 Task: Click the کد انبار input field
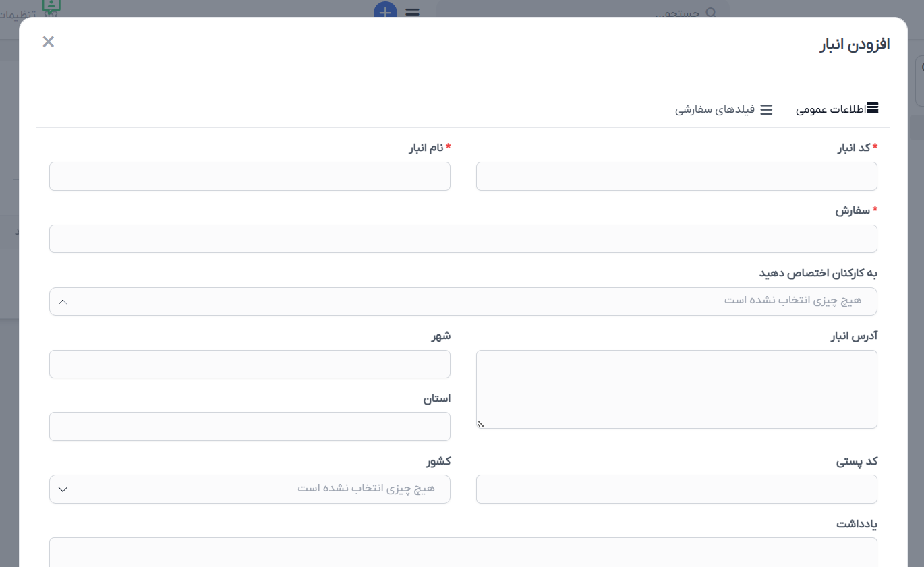click(676, 177)
